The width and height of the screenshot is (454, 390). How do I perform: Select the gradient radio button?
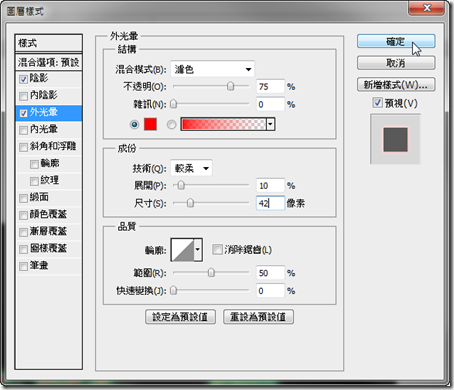point(171,124)
